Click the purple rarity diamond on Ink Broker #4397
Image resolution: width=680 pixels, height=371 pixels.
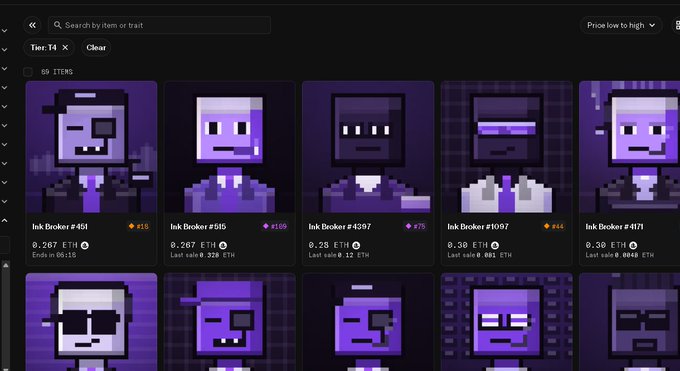pos(408,226)
